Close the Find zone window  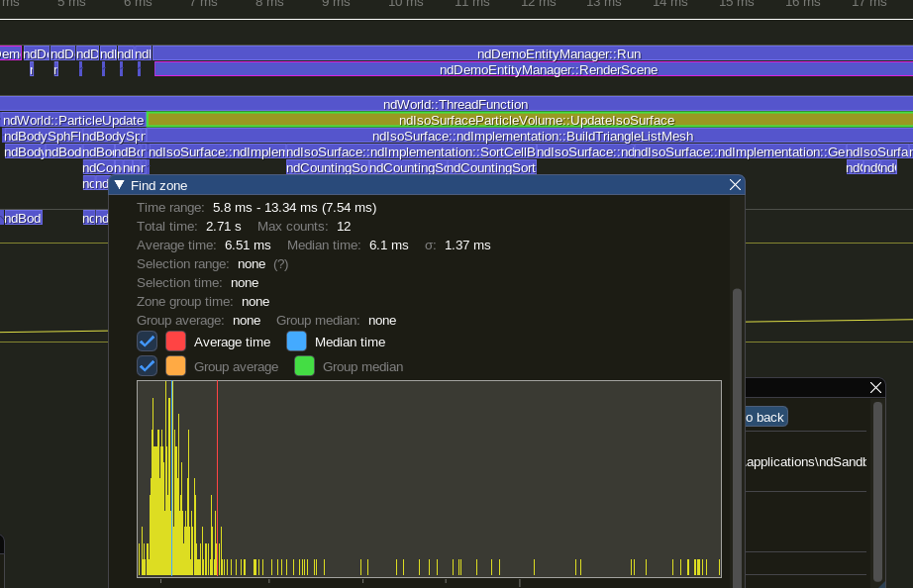point(735,185)
